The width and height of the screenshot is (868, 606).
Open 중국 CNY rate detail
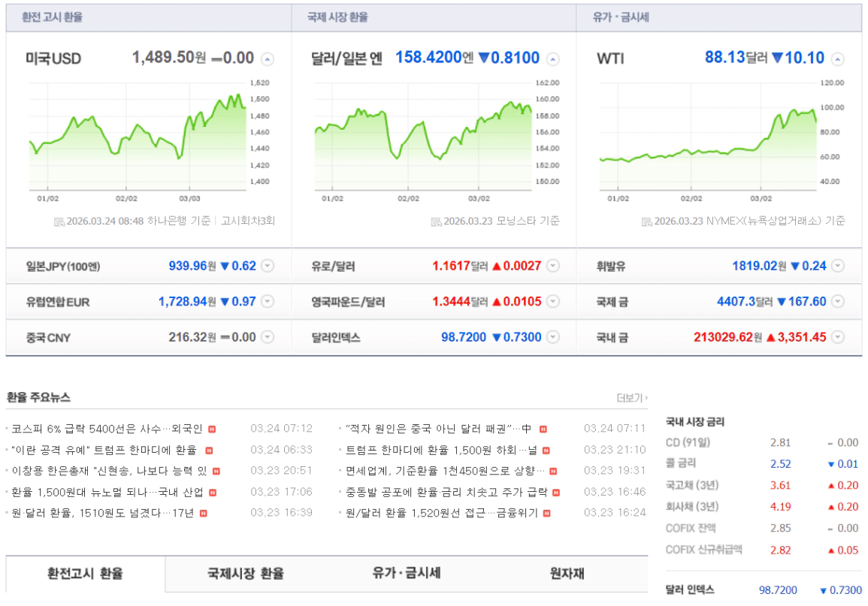[48, 337]
